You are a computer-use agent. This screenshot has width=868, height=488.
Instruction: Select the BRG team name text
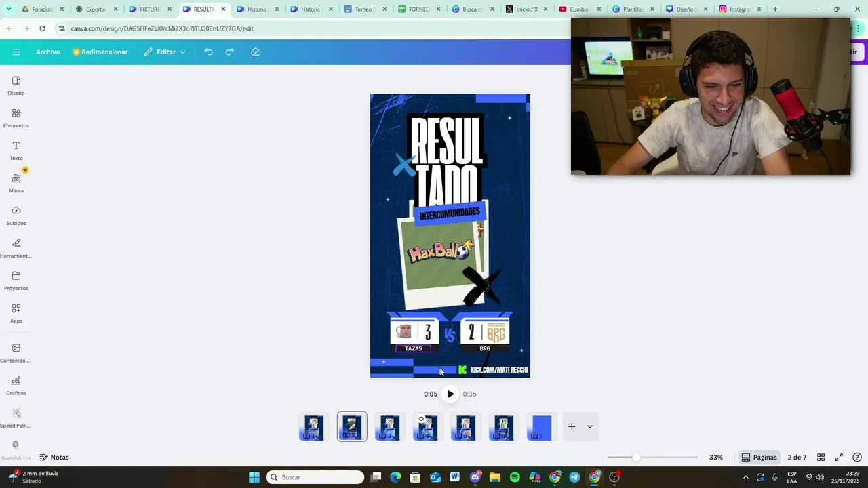pyautogui.click(x=485, y=348)
